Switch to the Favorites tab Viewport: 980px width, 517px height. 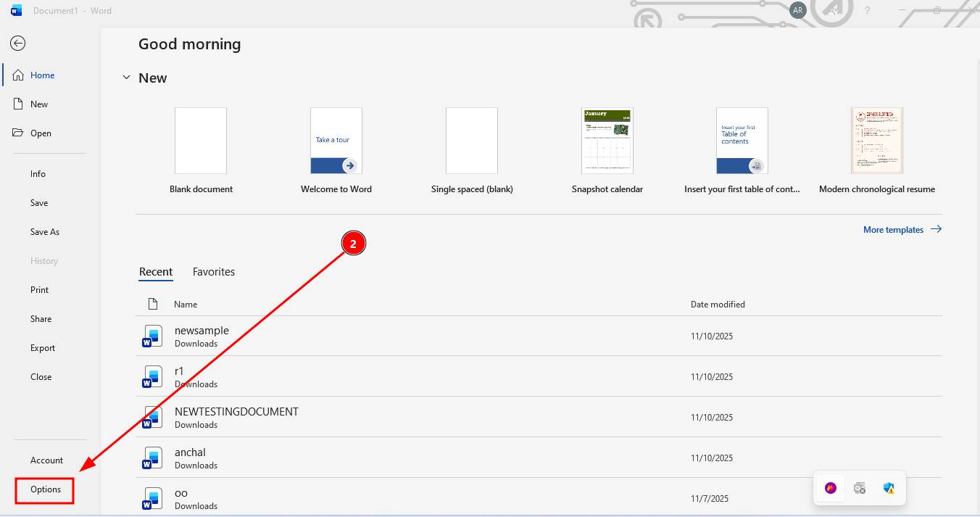pos(213,272)
